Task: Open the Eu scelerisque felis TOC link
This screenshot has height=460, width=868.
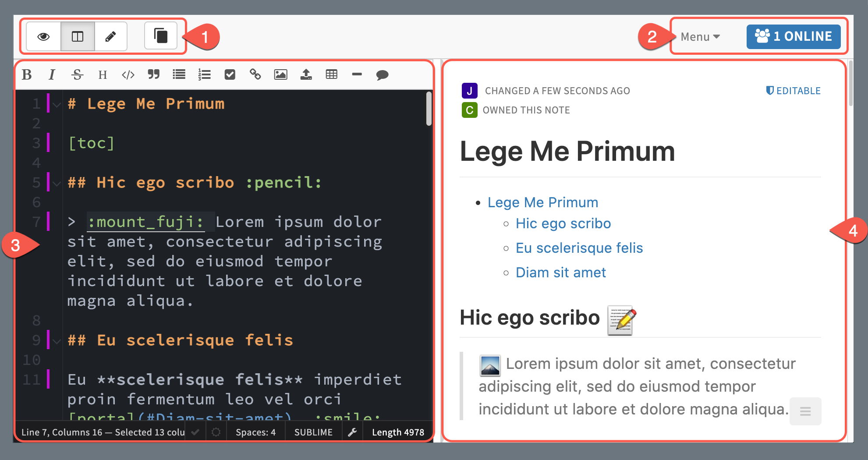Action: coord(579,248)
